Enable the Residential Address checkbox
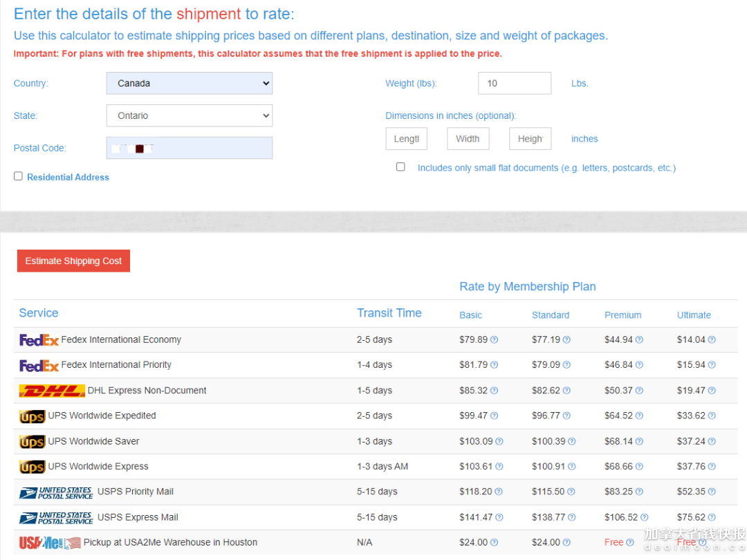747x560 pixels. click(x=18, y=176)
